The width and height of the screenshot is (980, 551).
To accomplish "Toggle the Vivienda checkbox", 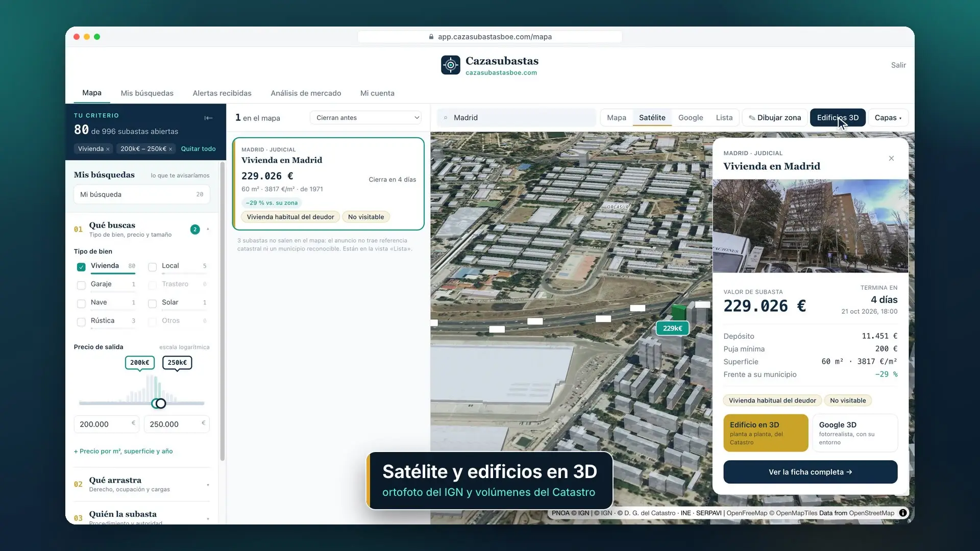I will click(81, 267).
